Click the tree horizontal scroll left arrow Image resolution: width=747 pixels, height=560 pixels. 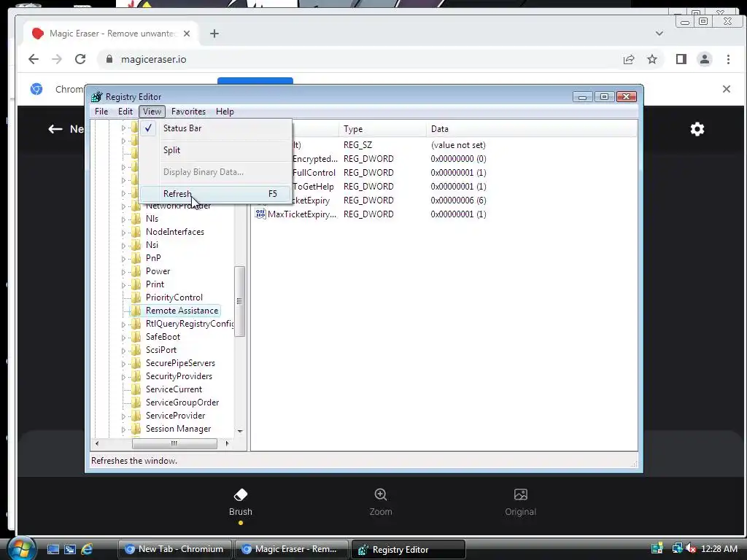97,443
